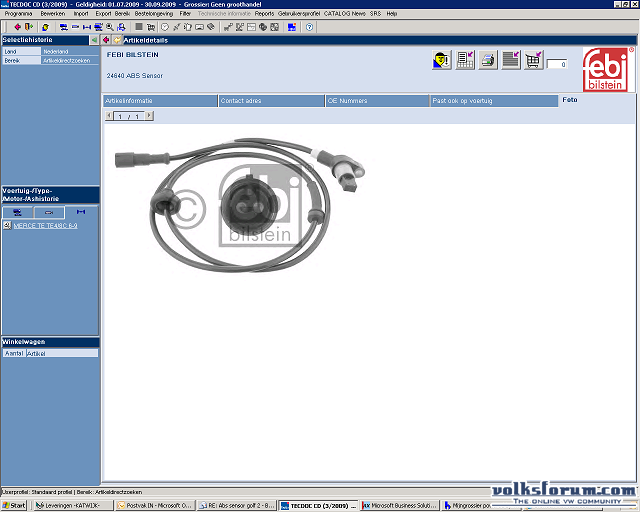Click the red back arrow in main toolbar
The image size is (640, 512).
coord(17,27)
